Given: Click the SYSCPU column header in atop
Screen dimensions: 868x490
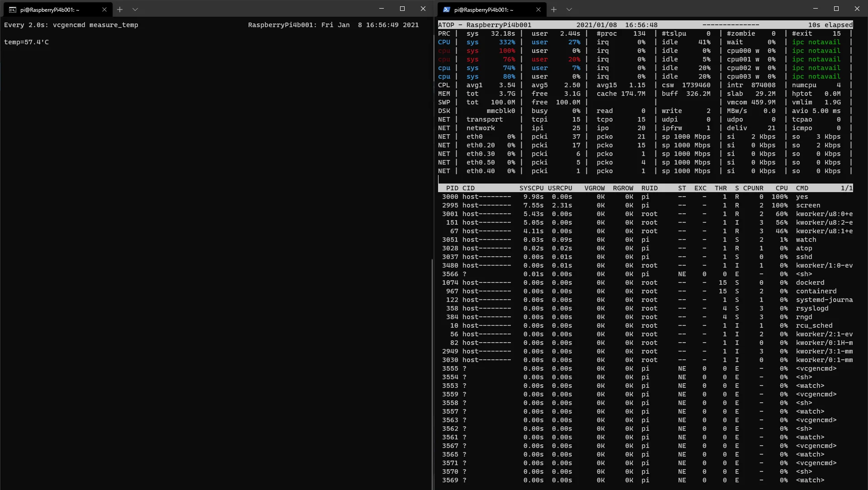Looking at the screenshot, I should [x=531, y=188].
